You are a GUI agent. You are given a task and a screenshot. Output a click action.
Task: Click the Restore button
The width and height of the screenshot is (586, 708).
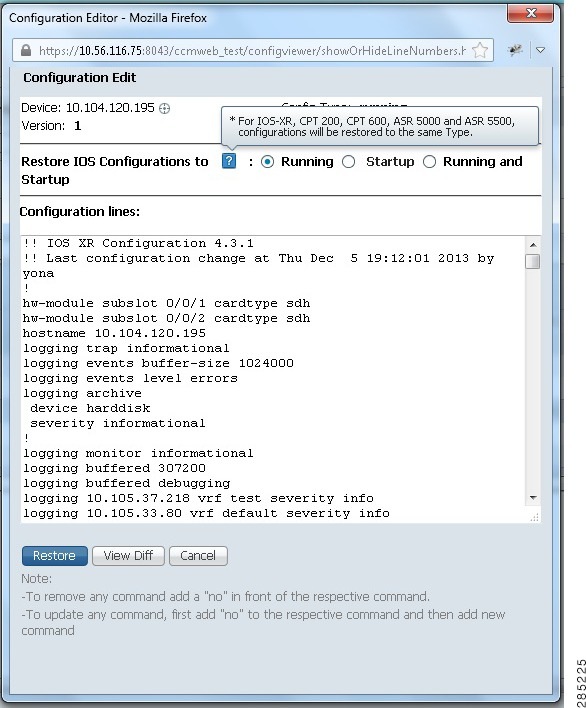[55, 555]
